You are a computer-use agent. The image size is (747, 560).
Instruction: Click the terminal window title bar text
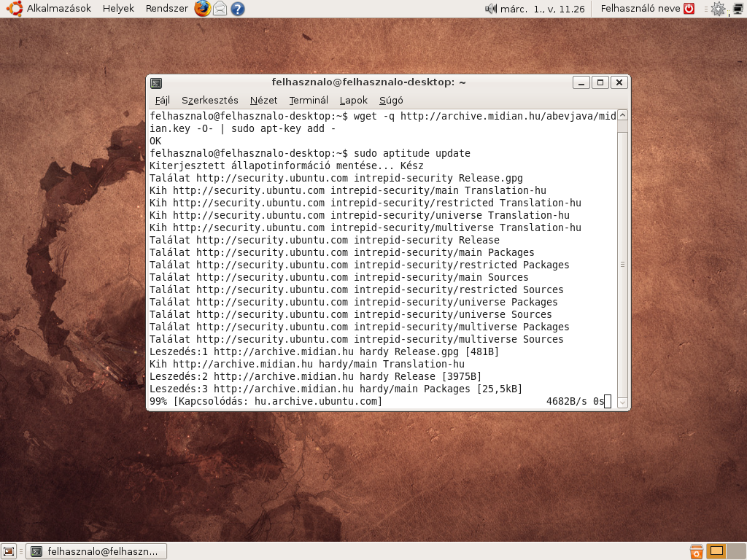tap(368, 82)
